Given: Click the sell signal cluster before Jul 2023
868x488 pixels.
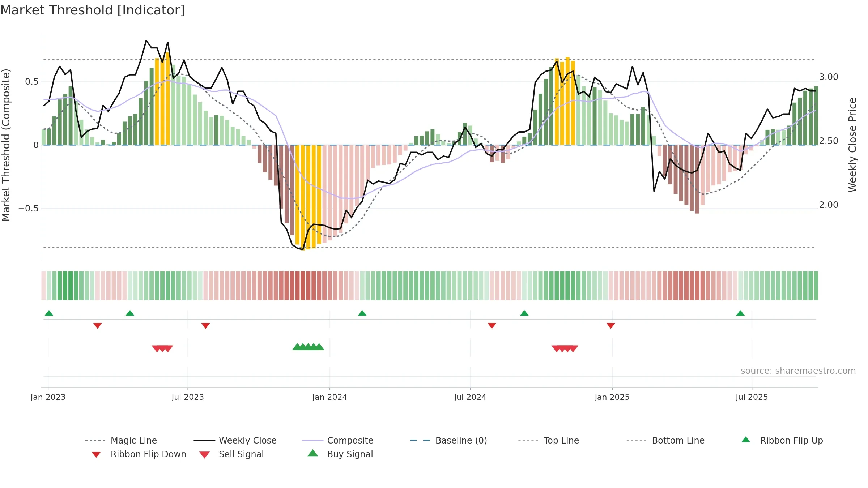Looking at the screenshot, I should pos(162,348).
